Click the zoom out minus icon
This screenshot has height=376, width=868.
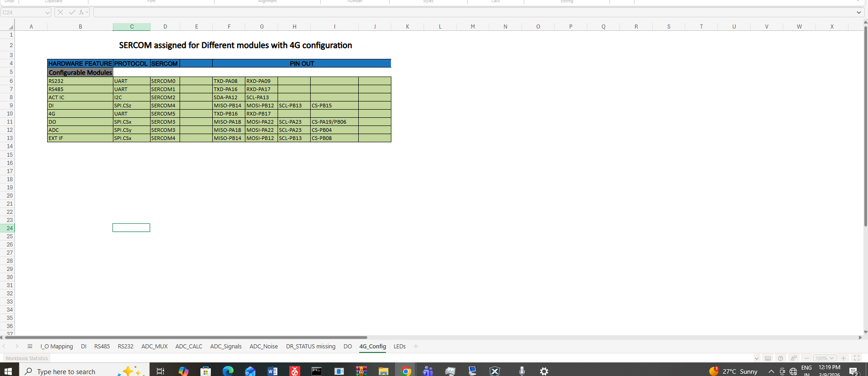(x=807, y=358)
